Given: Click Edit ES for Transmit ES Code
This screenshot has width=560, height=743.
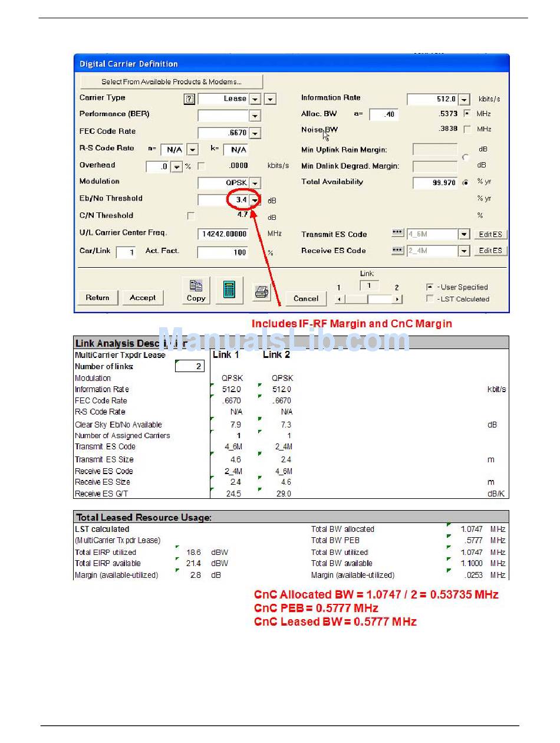Looking at the screenshot, I should (490, 235).
